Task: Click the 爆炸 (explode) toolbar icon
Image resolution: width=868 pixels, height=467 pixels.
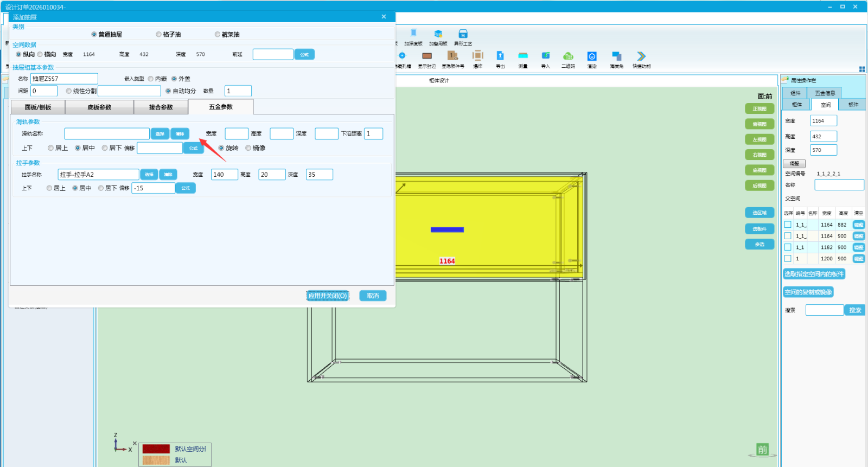Action: pos(477,56)
